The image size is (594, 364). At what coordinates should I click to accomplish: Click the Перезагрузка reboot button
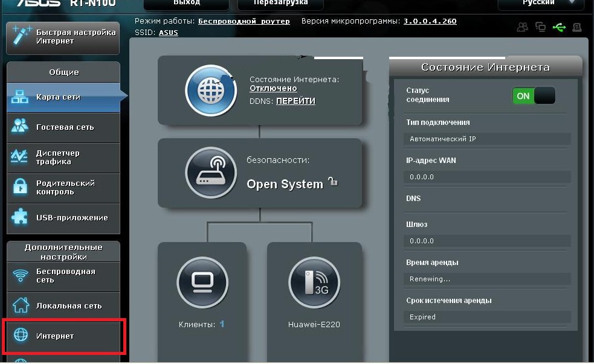280,4
